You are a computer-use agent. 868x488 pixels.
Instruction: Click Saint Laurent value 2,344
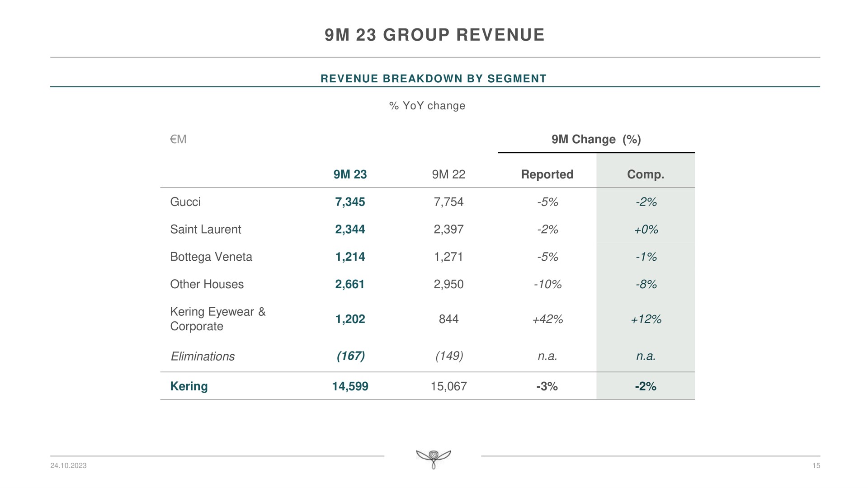pyautogui.click(x=350, y=230)
